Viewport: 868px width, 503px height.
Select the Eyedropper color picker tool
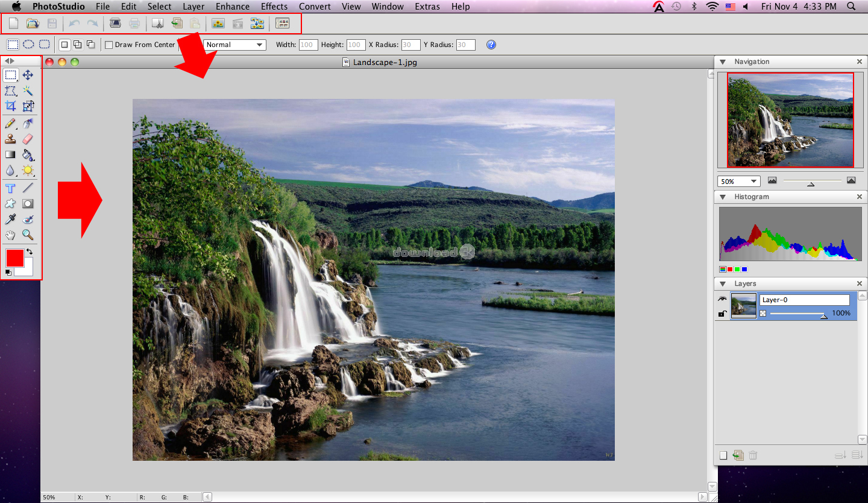point(10,220)
